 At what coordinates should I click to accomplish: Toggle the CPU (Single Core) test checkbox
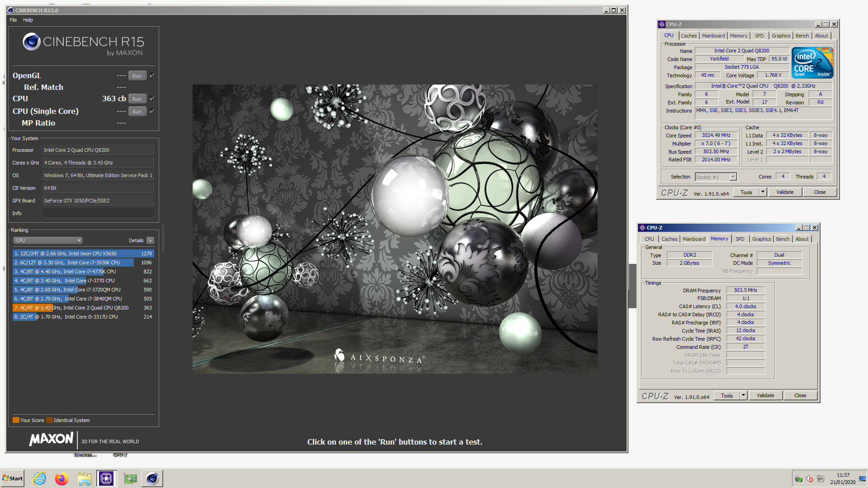152,111
